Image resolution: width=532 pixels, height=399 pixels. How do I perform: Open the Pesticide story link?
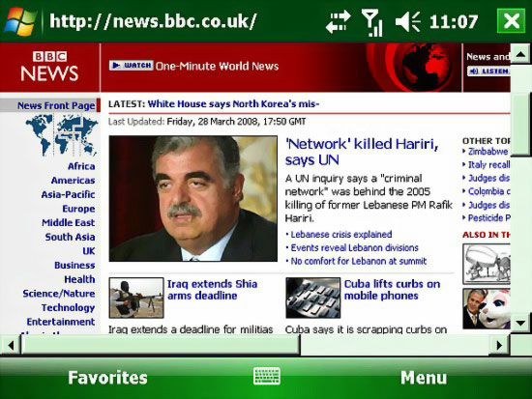click(x=488, y=218)
